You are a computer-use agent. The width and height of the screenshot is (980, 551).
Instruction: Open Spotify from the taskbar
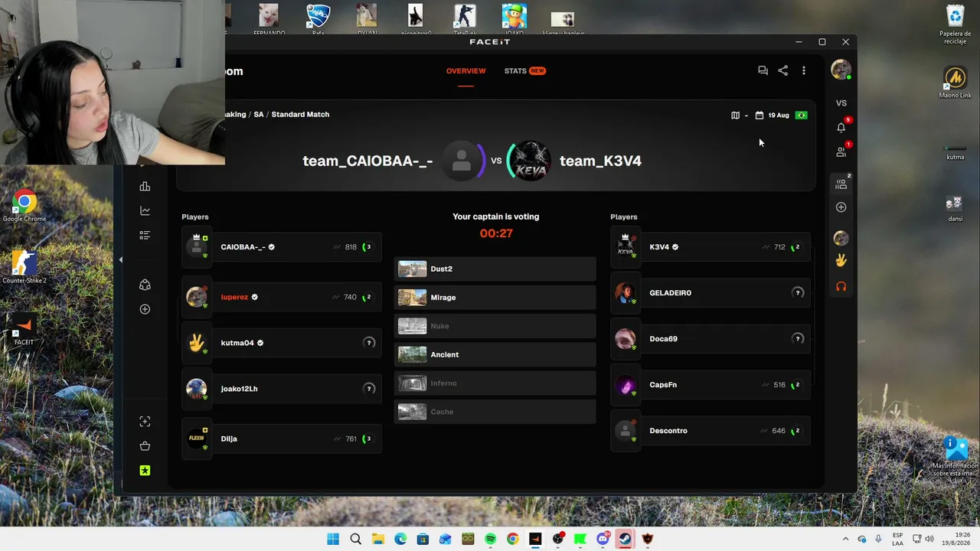pos(490,540)
